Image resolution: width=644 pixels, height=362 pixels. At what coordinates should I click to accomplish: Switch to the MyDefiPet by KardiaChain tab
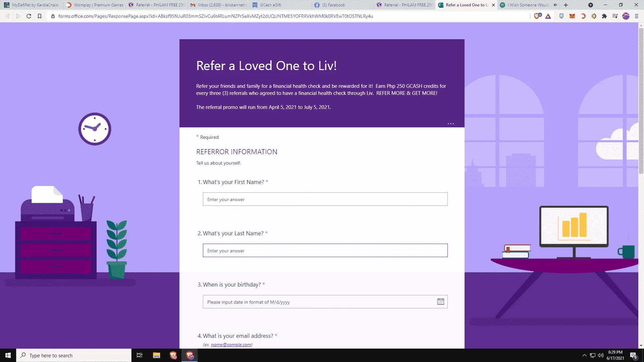(32, 5)
